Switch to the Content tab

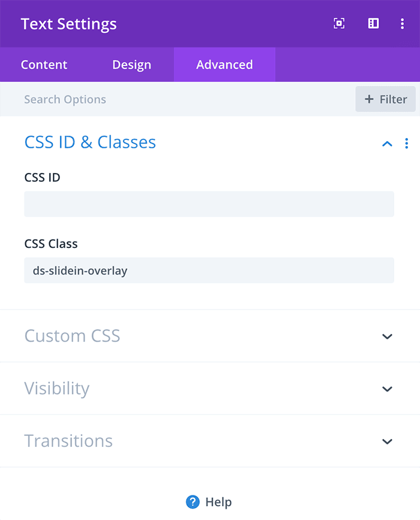coord(44,65)
